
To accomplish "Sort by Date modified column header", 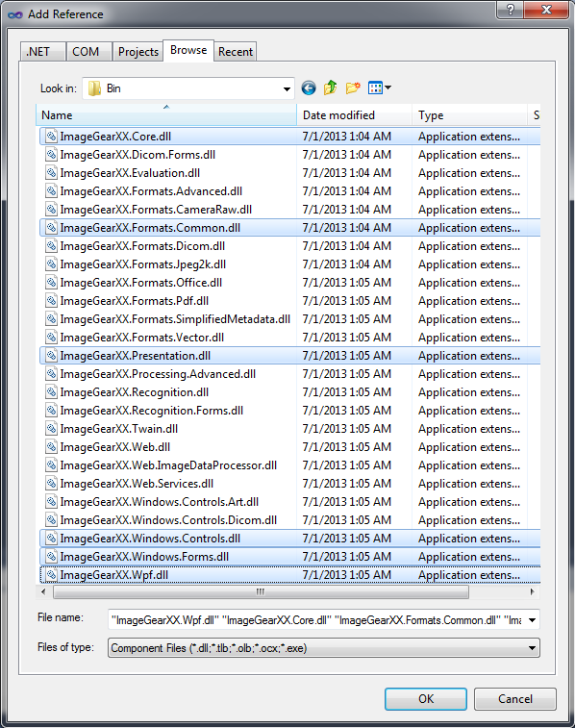I will point(354,114).
